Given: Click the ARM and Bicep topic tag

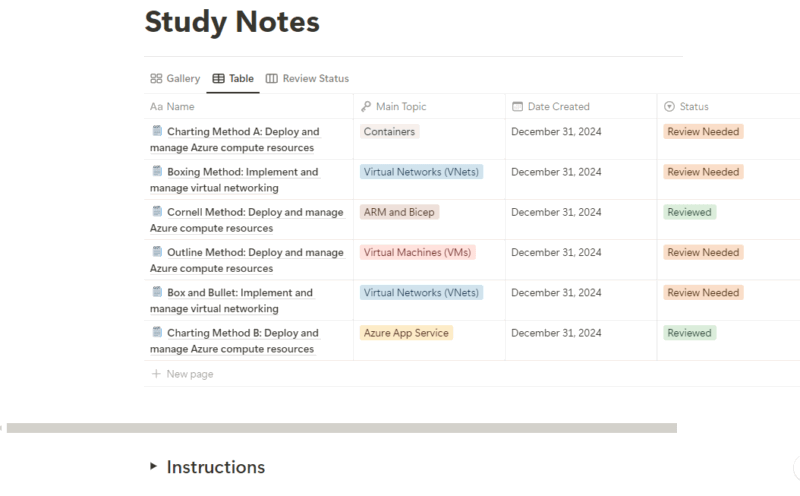Looking at the screenshot, I should (399, 212).
